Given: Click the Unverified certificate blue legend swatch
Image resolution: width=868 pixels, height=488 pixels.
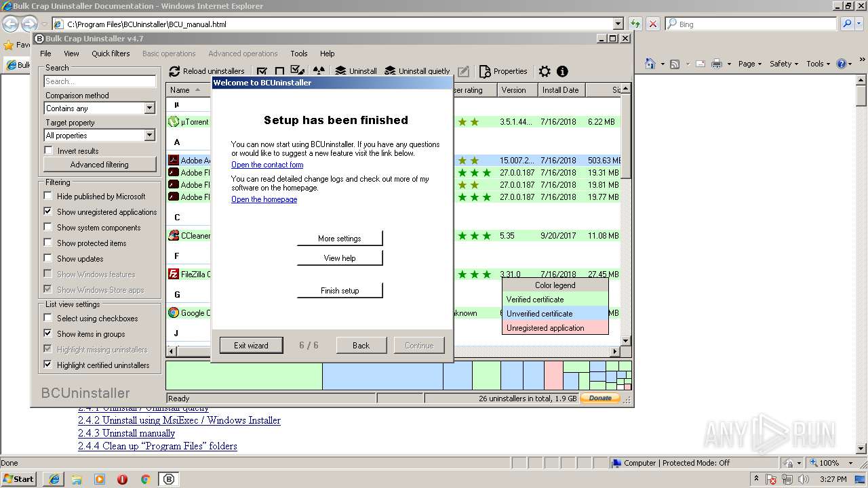Looking at the screenshot, I should tap(555, 314).
